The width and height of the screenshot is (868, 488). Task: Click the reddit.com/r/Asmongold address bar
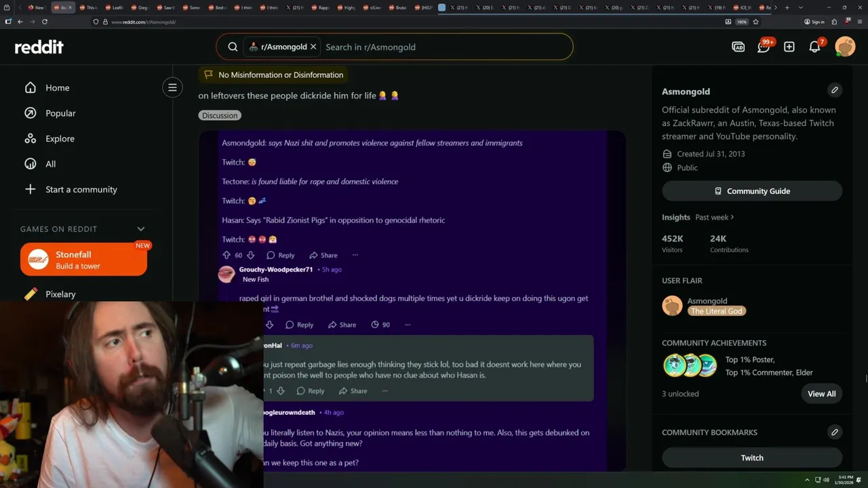[x=407, y=22]
